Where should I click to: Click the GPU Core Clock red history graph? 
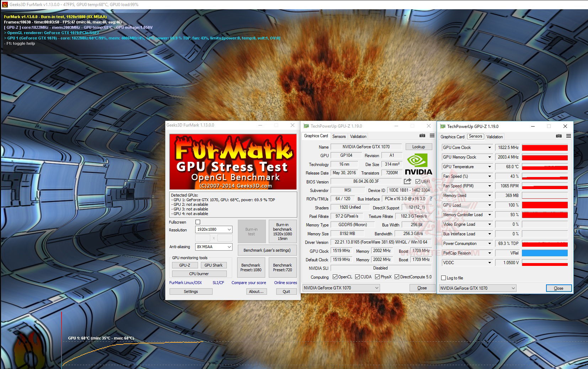(x=545, y=148)
